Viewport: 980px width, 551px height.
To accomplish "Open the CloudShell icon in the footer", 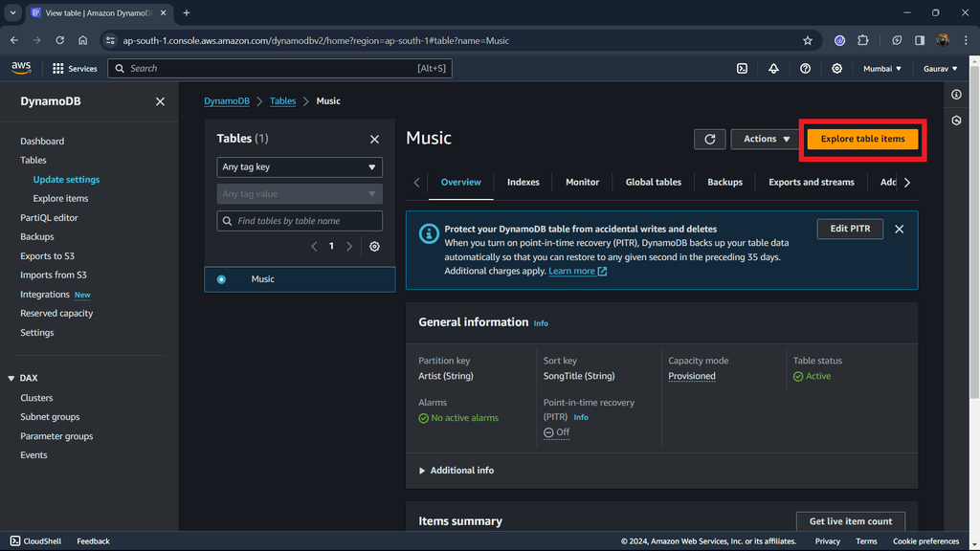I will click(x=15, y=541).
